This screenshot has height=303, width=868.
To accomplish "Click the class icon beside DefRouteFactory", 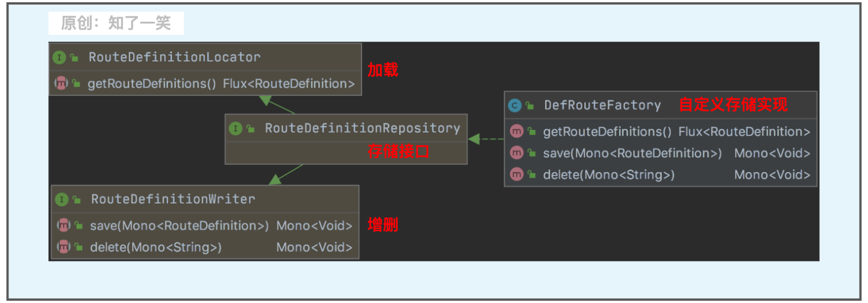I will 514,105.
